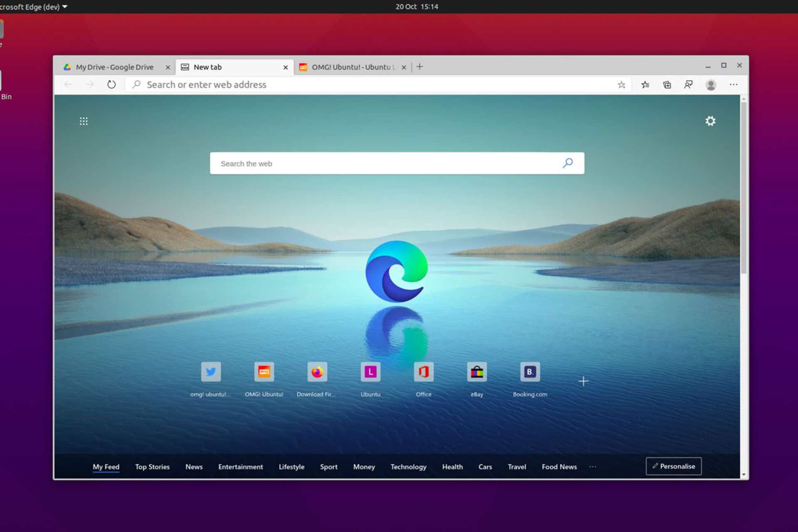Open the Settings and more menu
798x532 pixels.
(734, 85)
